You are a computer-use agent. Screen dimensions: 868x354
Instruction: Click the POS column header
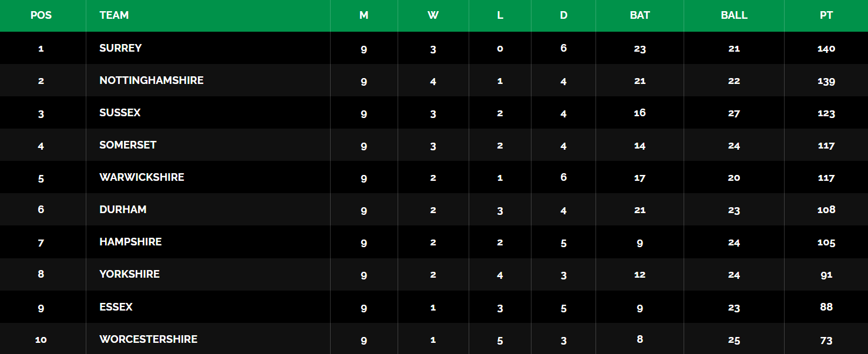click(41, 15)
